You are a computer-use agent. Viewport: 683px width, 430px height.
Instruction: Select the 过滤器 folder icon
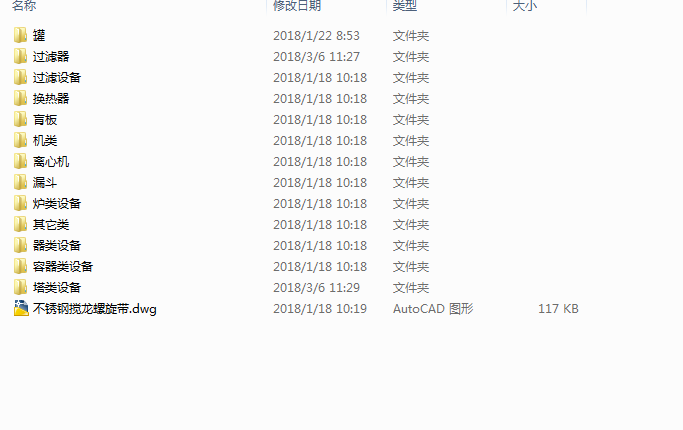pyautogui.click(x=20, y=56)
